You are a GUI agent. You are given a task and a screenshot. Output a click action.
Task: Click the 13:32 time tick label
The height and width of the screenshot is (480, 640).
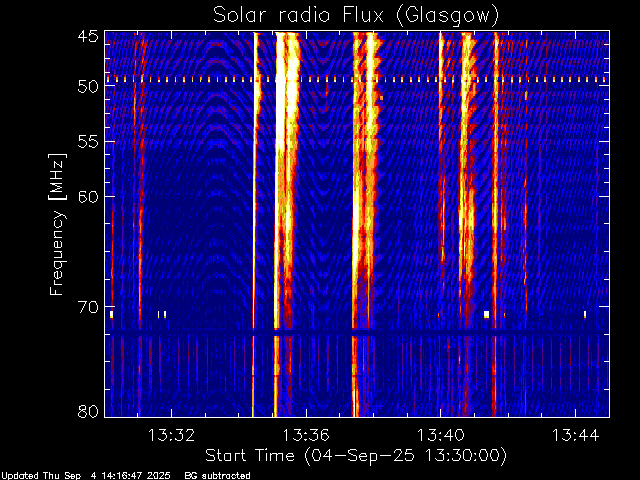[x=171, y=435]
